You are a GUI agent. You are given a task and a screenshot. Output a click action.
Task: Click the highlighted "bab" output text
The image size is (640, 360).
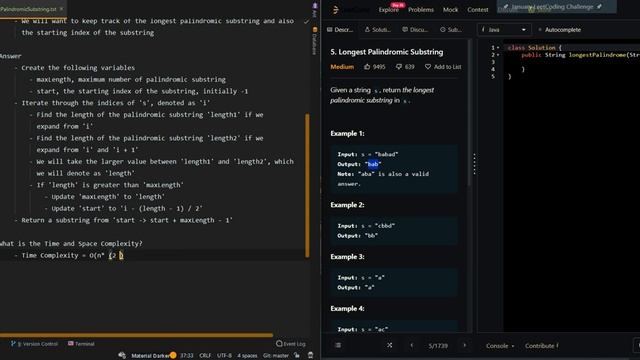point(373,164)
